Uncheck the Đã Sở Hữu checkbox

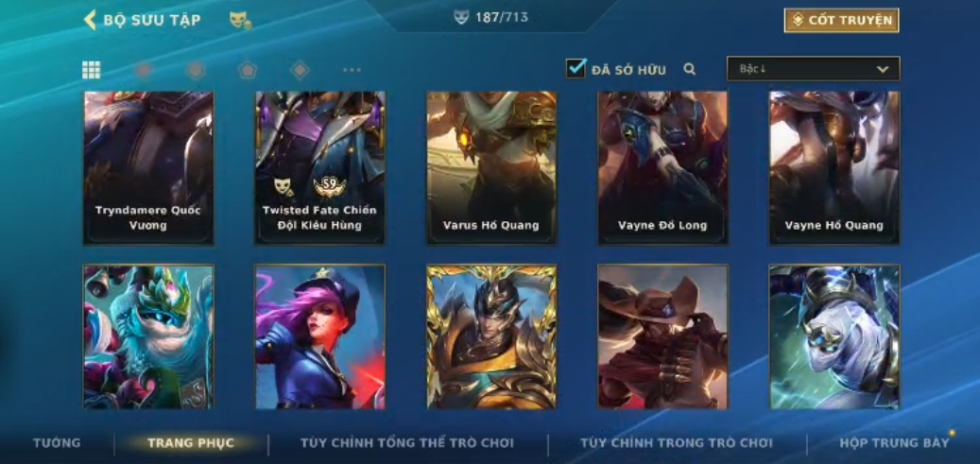coord(576,68)
